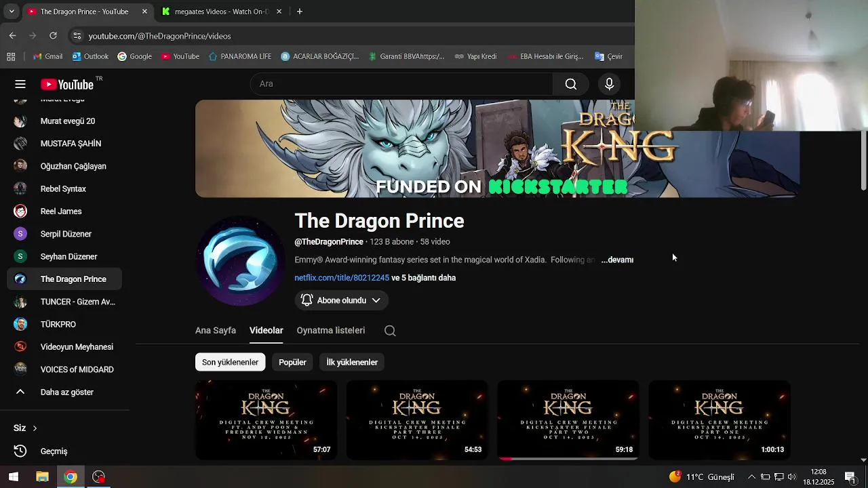868x488 pixels.
Task: Go back with browser back arrow
Action: tap(13, 36)
